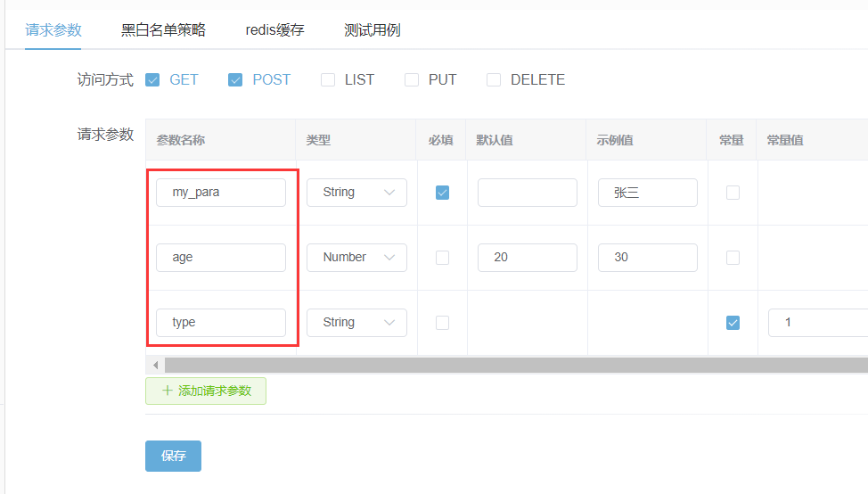
Task: Click the plus icon for adding parameter
Action: (x=168, y=391)
